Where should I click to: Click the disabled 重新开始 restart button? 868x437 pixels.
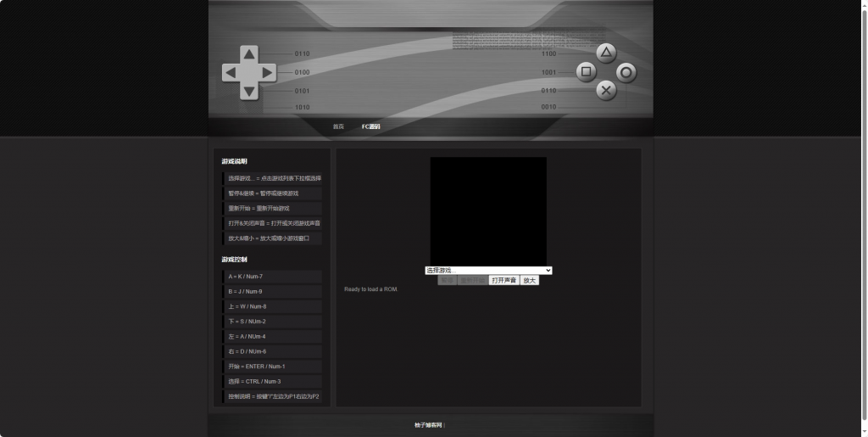[473, 280]
